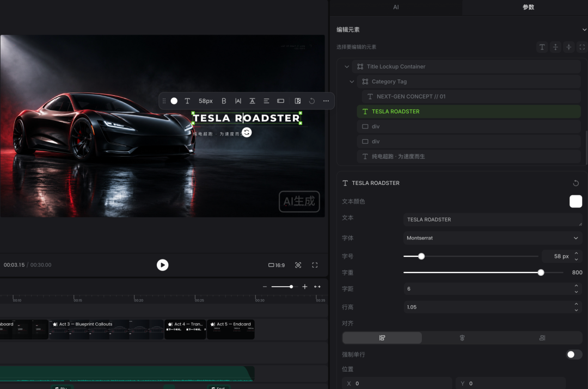The height and width of the screenshot is (389, 588).
Task: Click the white text color dot in floating toolbar
Action: 174,101
